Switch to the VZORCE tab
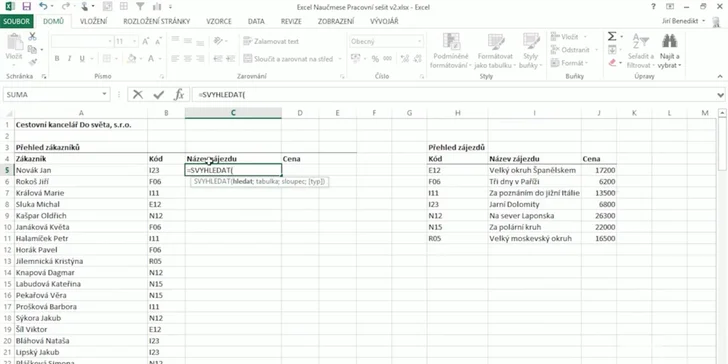This screenshot has width=728, height=364. [x=219, y=21]
